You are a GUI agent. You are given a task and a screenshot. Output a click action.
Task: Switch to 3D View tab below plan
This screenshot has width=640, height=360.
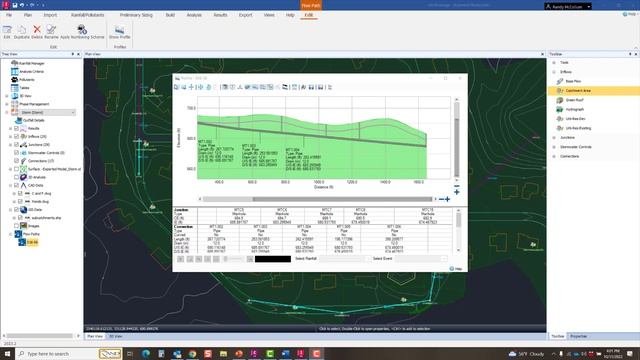point(116,336)
